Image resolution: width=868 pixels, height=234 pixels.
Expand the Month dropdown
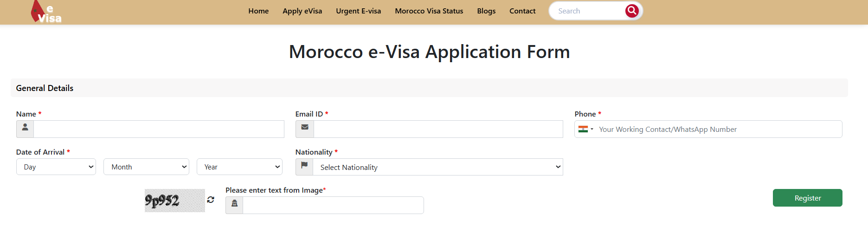pyautogui.click(x=146, y=167)
